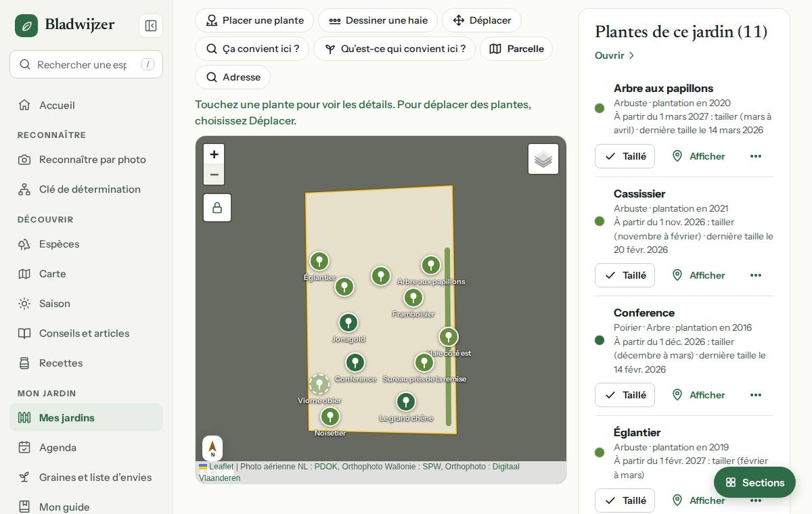Viewport: 812px width, 514px height.
Task: Click Dessiner une haie button
Action: coord(378,20)
